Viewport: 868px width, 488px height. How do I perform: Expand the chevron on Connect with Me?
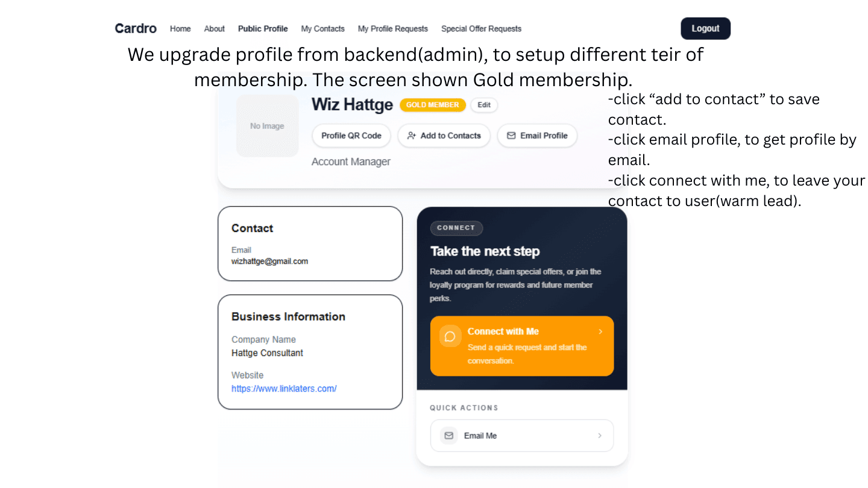pyautogui.click(x=600, y=331)
